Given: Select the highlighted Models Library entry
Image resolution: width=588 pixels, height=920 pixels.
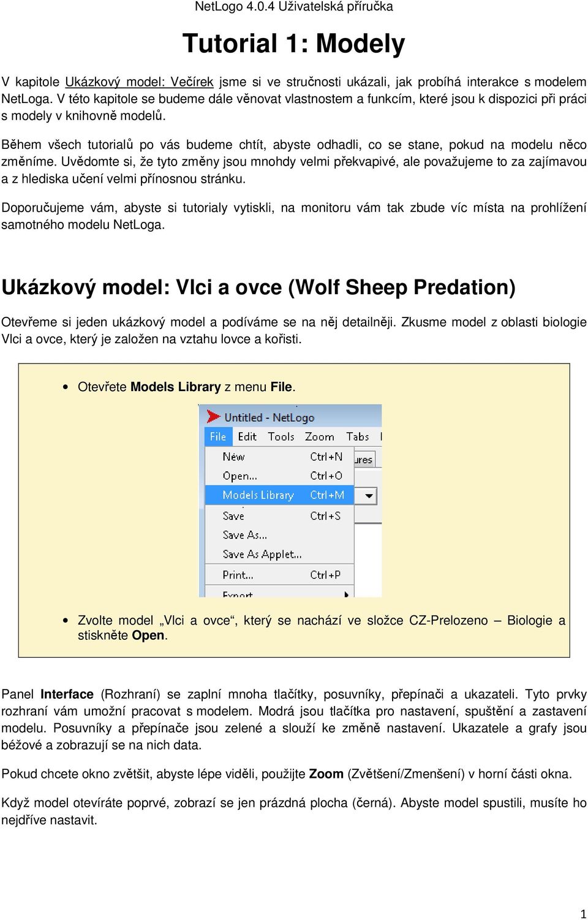Looking at the screenshot, I should coord(279,495).
